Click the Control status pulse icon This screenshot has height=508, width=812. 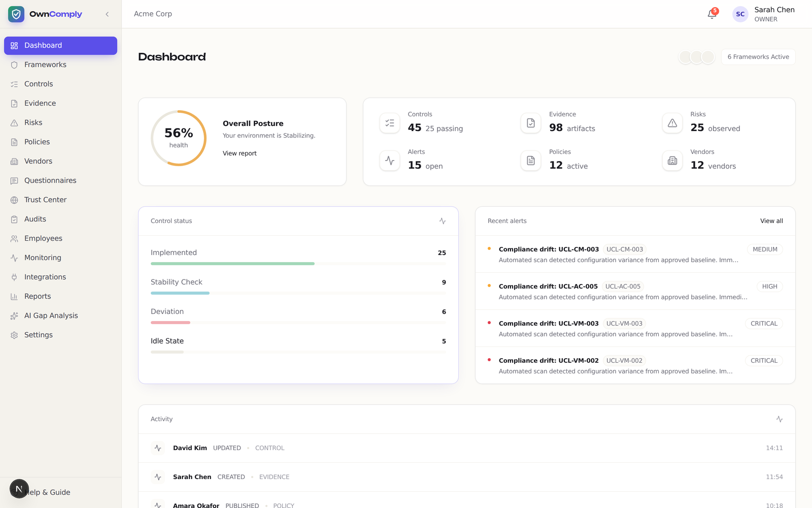point(443,221)
